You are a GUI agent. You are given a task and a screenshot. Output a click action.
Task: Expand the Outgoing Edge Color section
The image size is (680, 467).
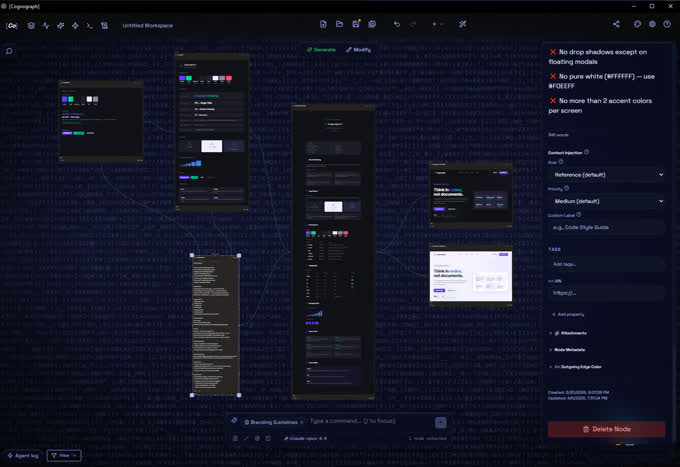pyautogui.click(x=575, y=367)
